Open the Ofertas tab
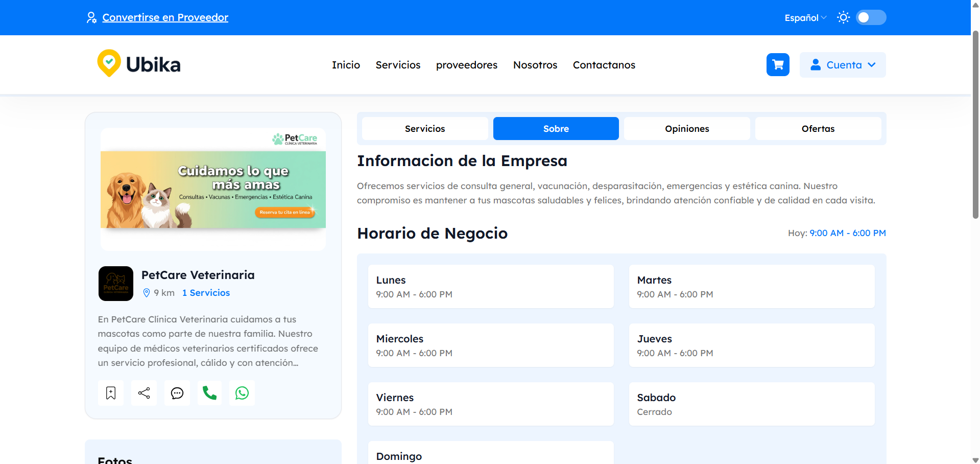This screenshot has width=980, height=464. pos(818,128)
